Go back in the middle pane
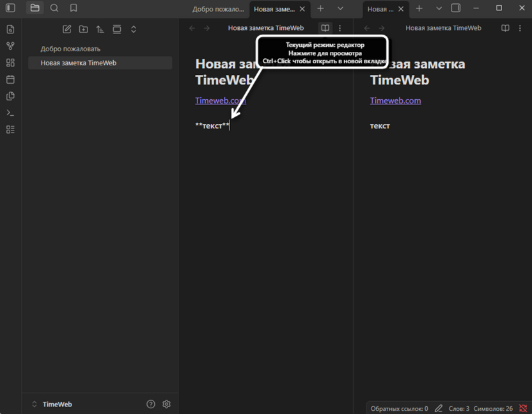The height and width of the screenshot is (414, 532). click(192, 28)
